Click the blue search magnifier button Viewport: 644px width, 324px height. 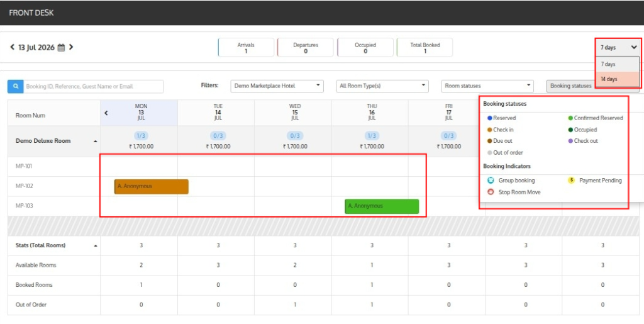point(16,87)
